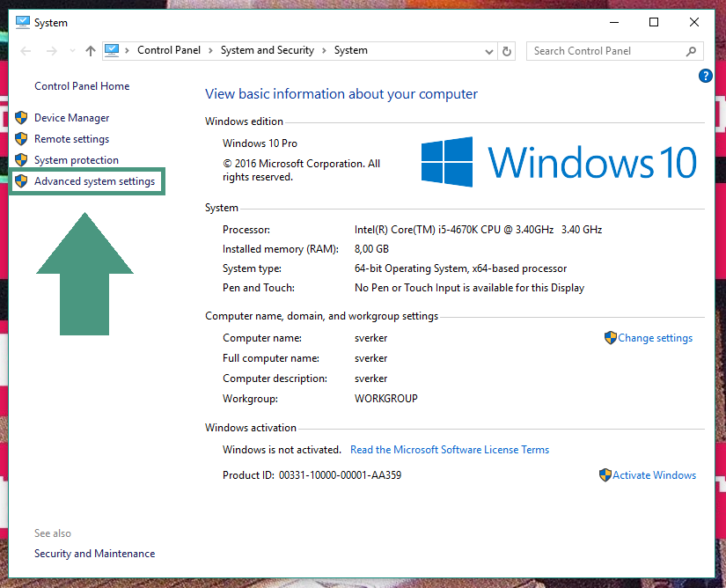Open Remote settings link
The image size is (726, 588).
pos(71,139)
